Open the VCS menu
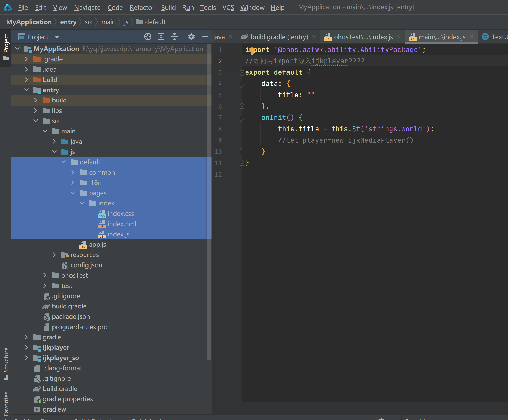This screenshot has height=420, width=508. (x=228, y=7)
